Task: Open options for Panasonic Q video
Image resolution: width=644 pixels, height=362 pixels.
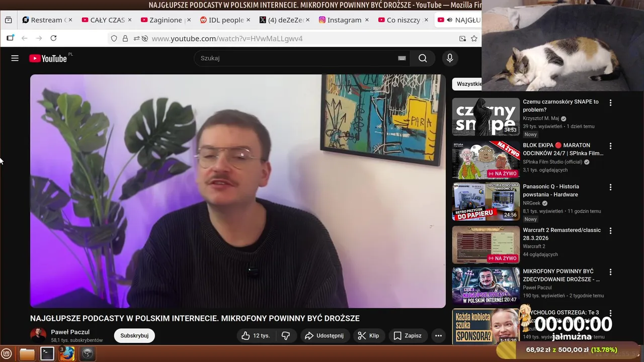Action: coord(610,187)
